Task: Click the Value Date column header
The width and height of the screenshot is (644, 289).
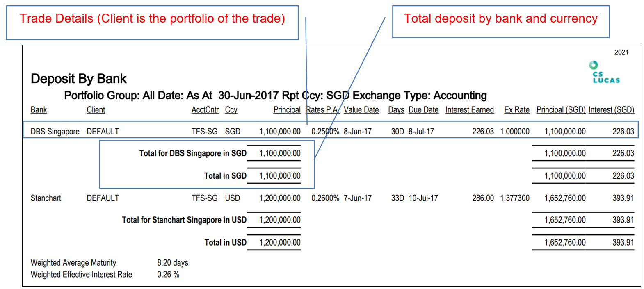Action: pyautogui.click(x=361, y=110)
